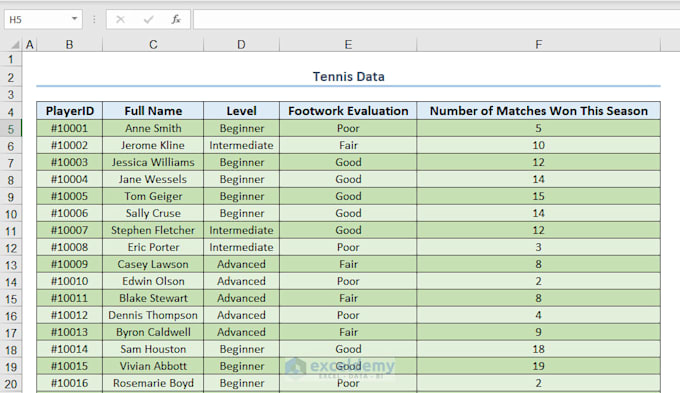The image size is (680, 393).
Task: Click into the formula bar input area
Action: point(436,20)
